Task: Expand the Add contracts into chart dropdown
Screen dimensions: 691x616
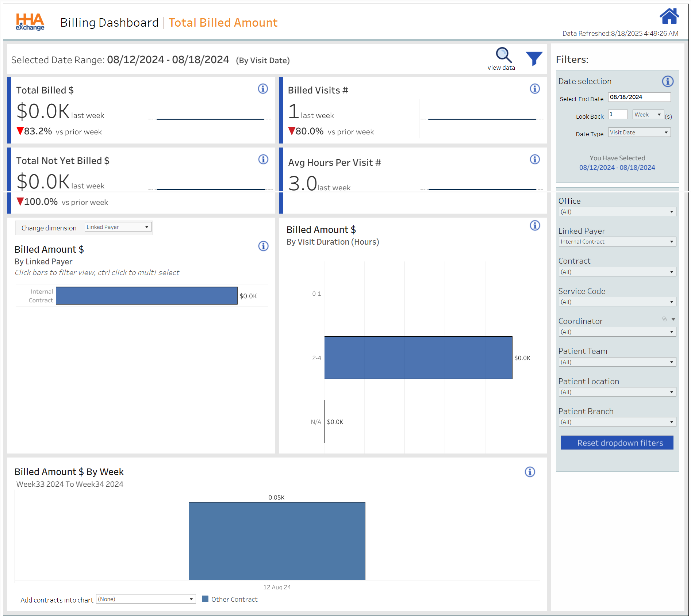Action: click(x=146, y=599)
